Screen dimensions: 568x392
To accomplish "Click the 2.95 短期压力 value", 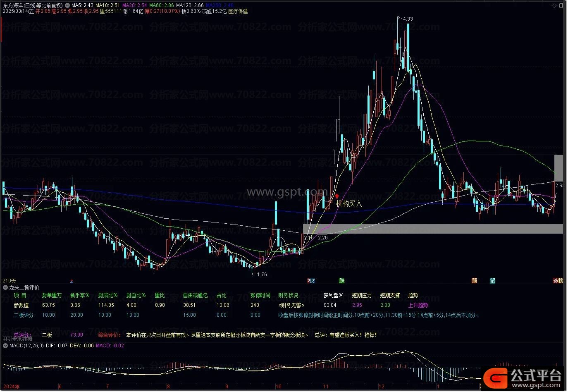I will coord(357,305).
